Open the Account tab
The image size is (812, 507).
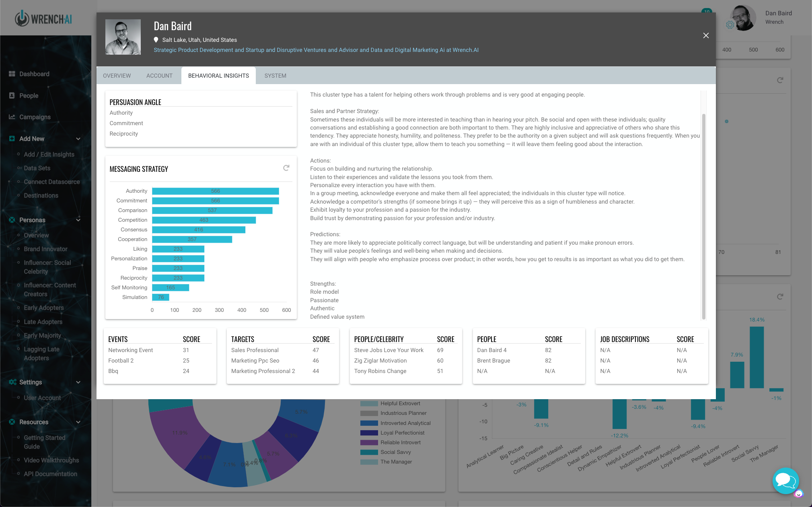point(159,76)
